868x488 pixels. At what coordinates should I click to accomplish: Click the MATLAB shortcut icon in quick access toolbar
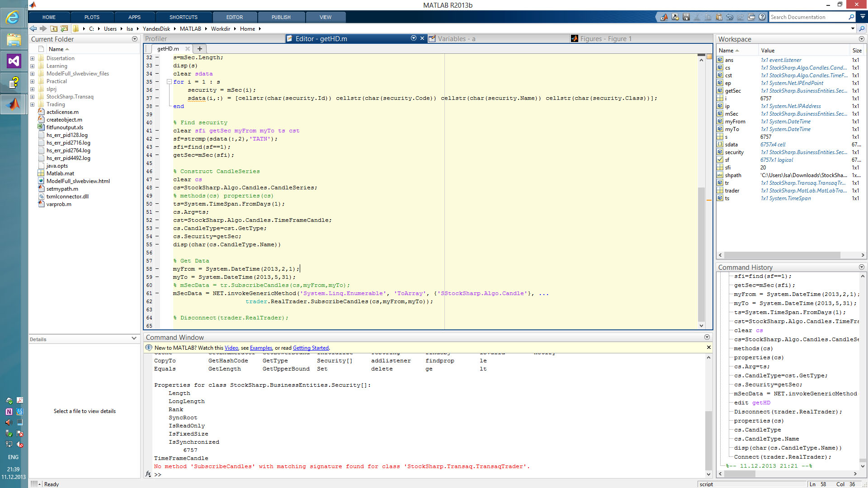664,17
